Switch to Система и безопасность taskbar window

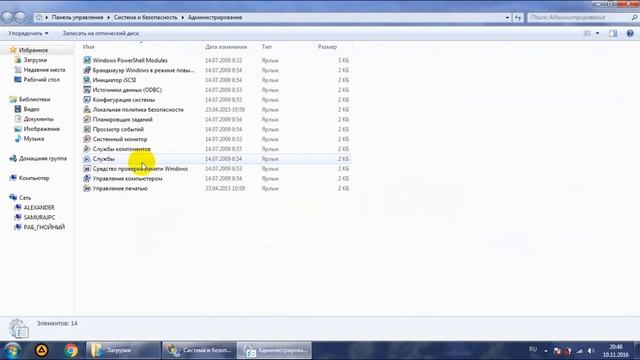(199, 351)
